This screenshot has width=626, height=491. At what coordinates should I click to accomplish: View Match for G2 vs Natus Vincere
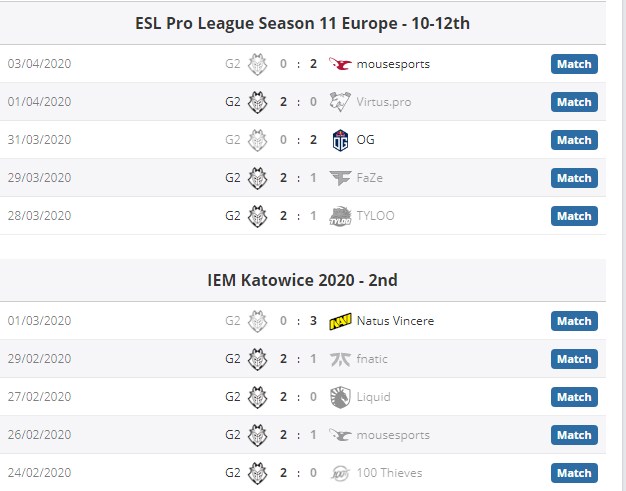pyautogui.click(x=574, y=321)
